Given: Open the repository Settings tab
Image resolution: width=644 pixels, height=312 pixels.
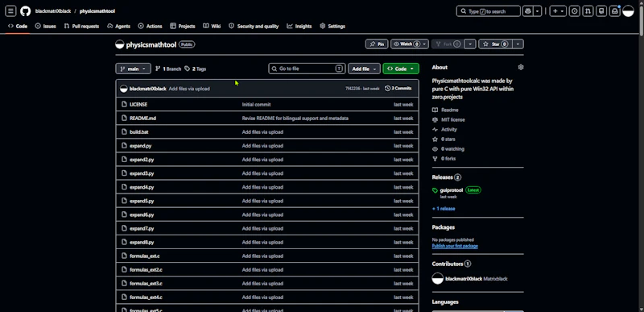Looking at the screenshot, I should coord(332,27).
